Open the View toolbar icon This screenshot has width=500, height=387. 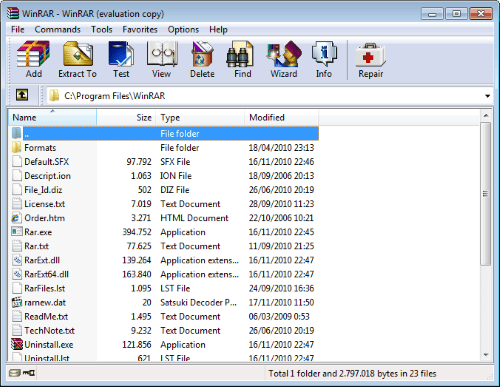tap(162, 59)
